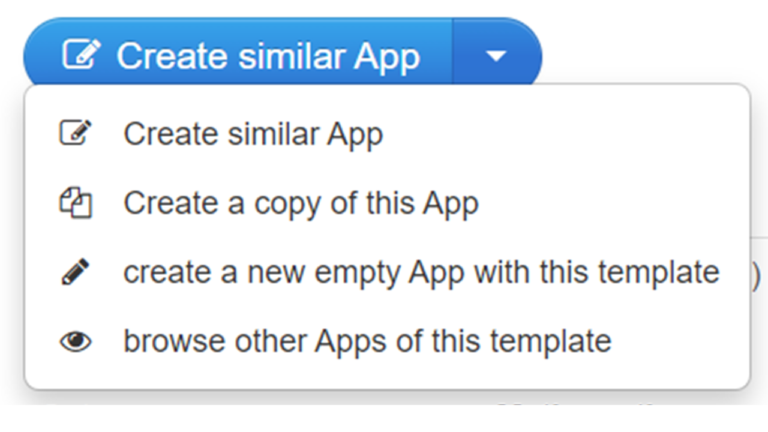This screenshot has height=432, width=768.
Task: Click the eye icon in the dropdown menu
Action: point(75,341)
